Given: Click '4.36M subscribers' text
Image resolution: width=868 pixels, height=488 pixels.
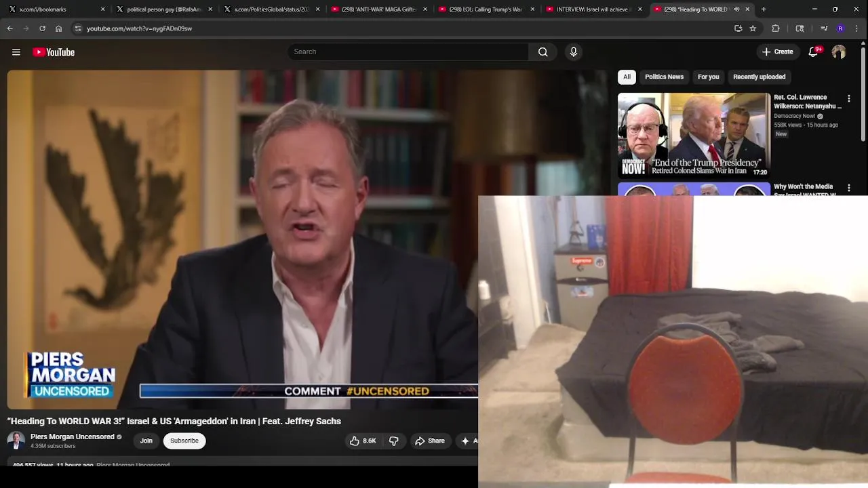Looking at the screenshot, I should (x=53, y=446).
